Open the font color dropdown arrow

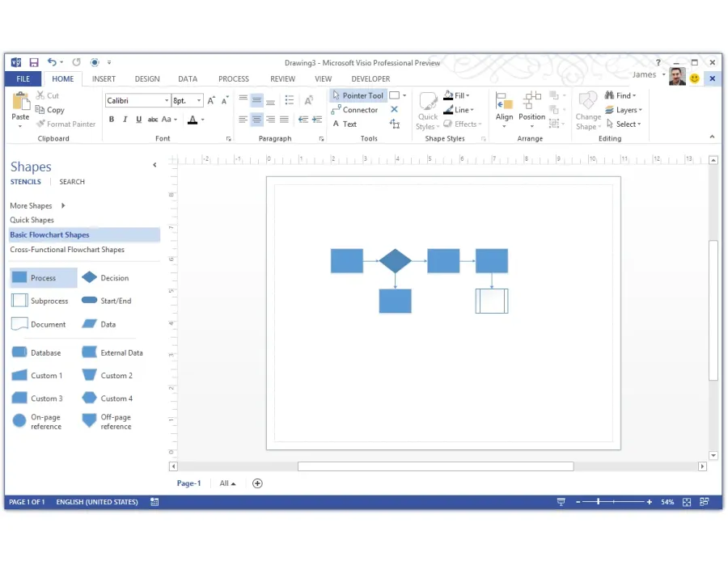[203, 120]
